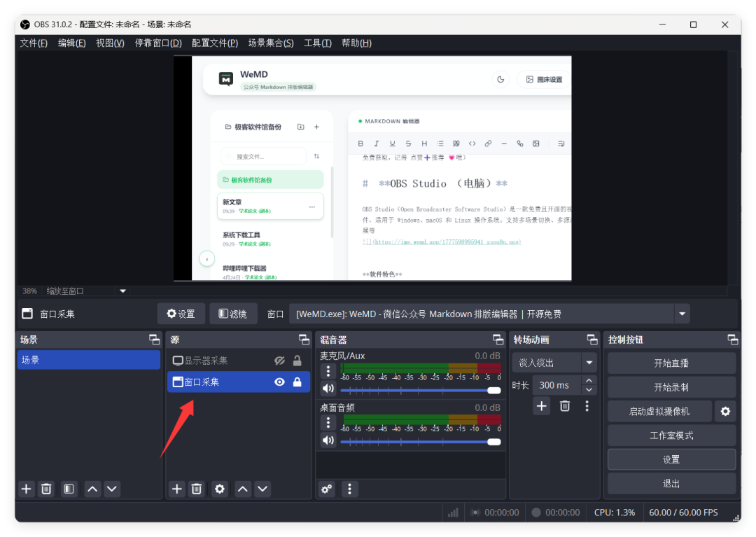Image resolution: width=756 pixels, height=537 pixels.
Task: Select the 场景 item in scenes list
Action: (89, 360)
